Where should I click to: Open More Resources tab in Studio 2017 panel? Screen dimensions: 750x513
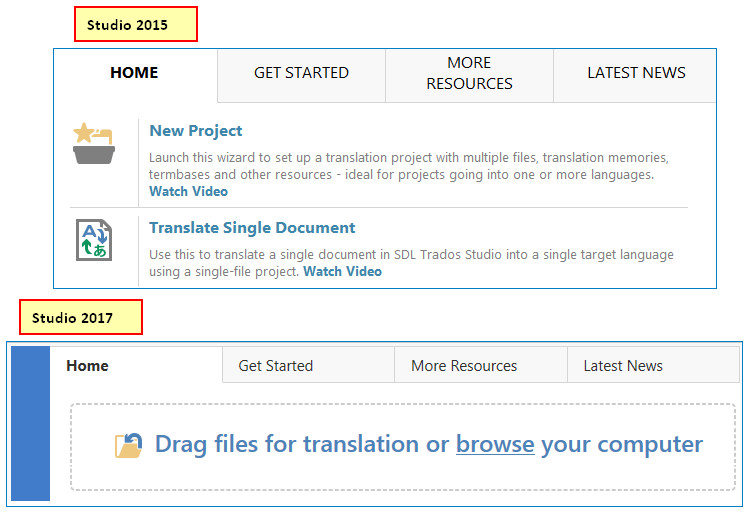click(464, 366)
